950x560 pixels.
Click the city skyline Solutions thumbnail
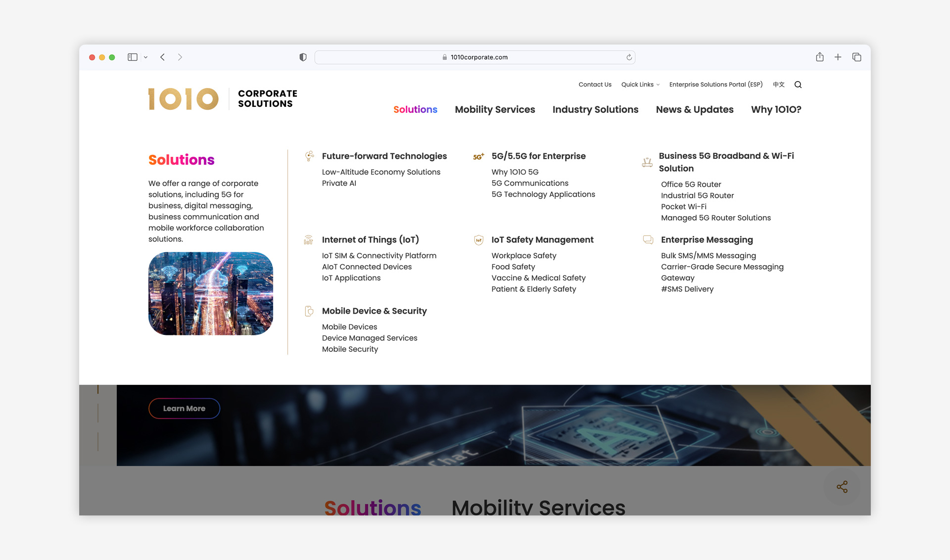coord(211,293)
